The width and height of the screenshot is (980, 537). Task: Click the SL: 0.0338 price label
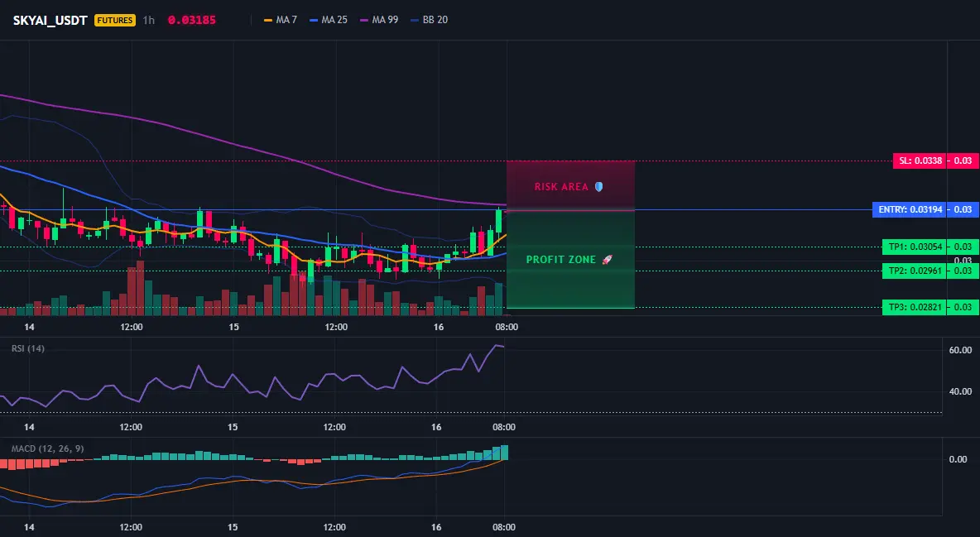tap(920, 161)
